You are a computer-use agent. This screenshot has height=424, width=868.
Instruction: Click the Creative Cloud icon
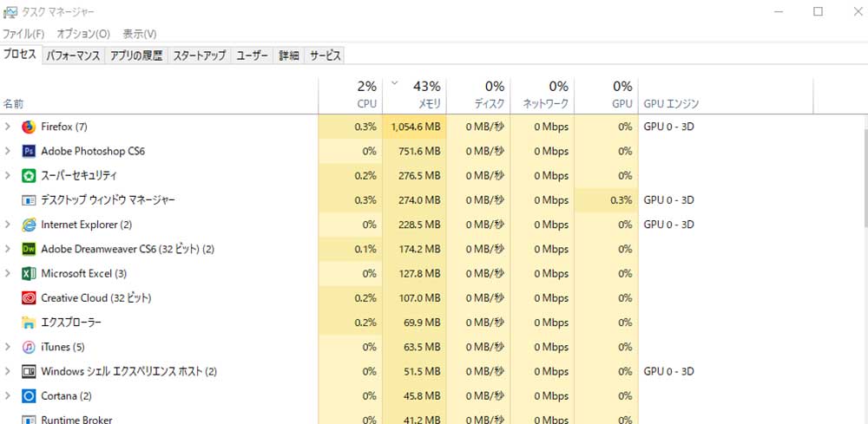coord(29,298)
